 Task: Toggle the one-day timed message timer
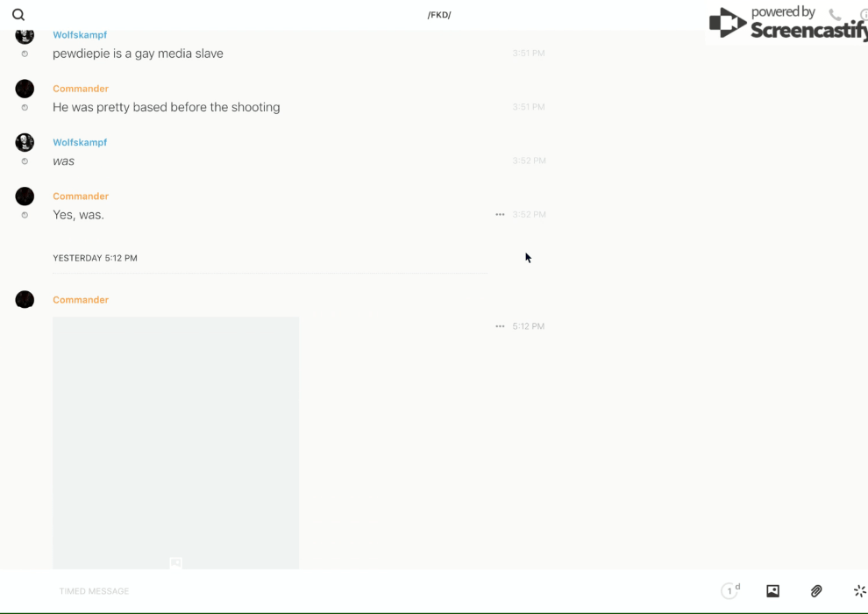point(730,590)
